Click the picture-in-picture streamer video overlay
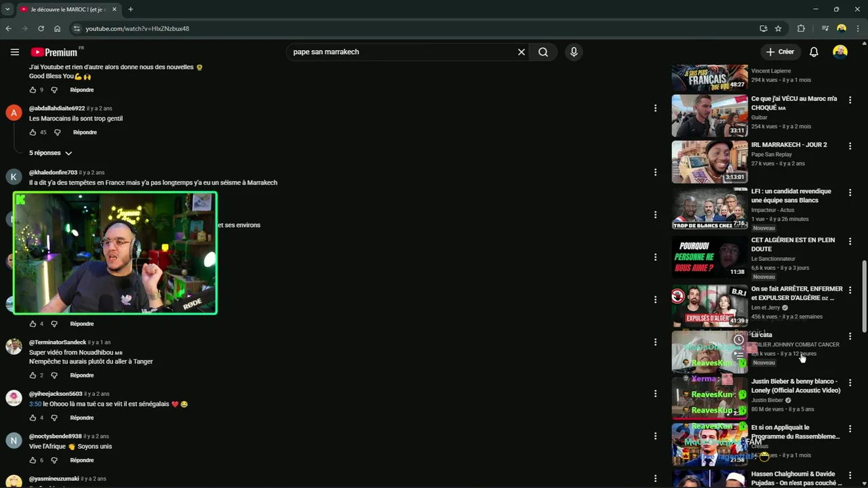This screenshot has height=488, width=868. point(115,253)
